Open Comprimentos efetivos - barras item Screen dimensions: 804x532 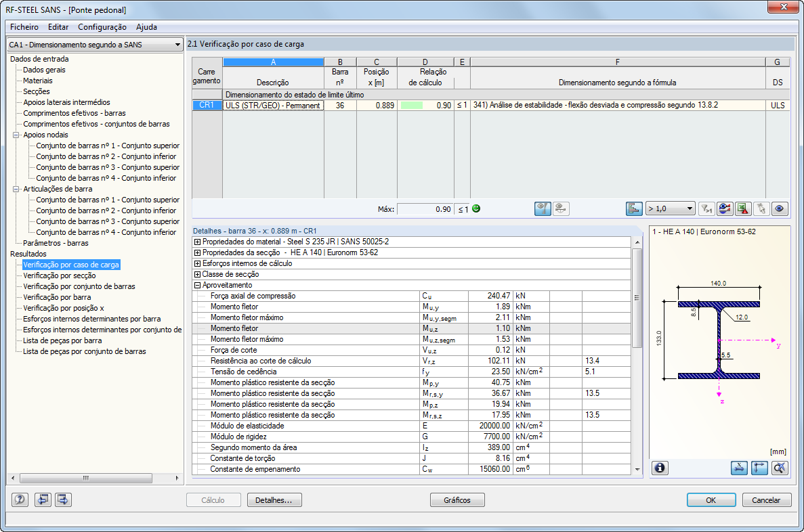pos(75,113)
